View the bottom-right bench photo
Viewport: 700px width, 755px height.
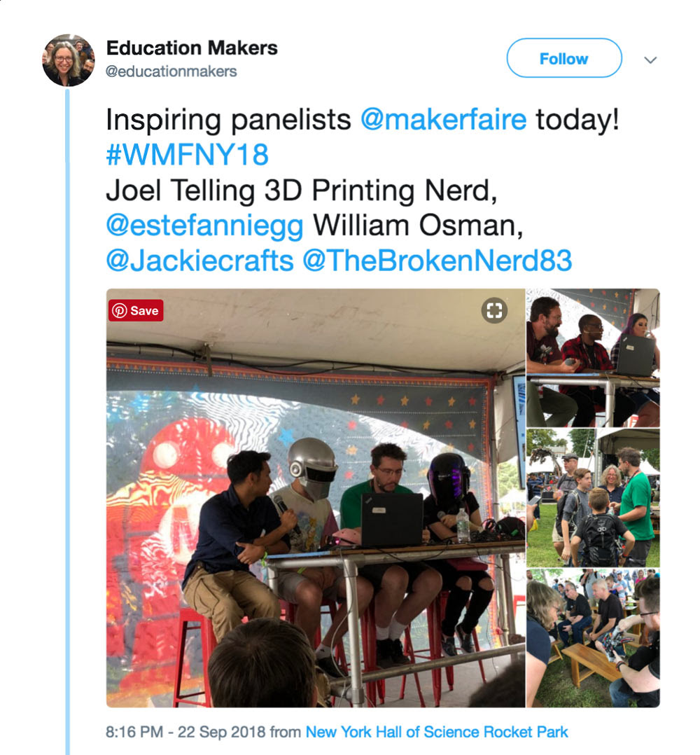(593, 638)
